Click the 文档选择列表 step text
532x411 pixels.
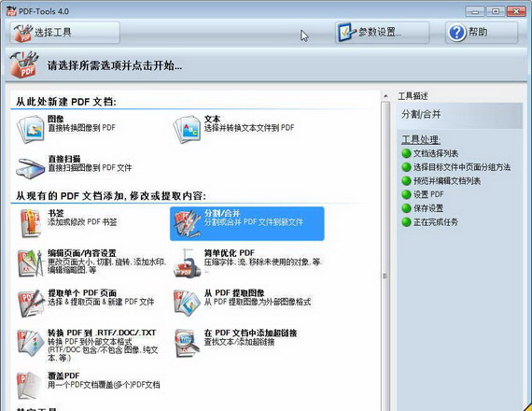point(436,153)
